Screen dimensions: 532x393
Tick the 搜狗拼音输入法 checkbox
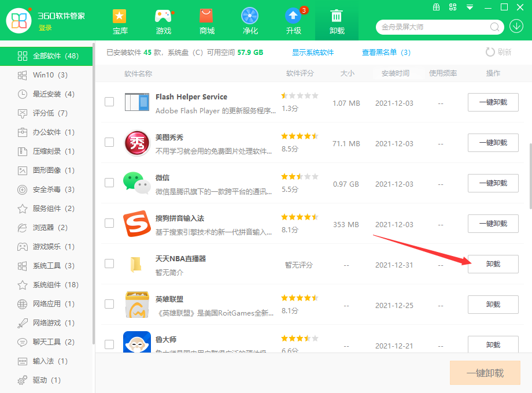[109, 223]
